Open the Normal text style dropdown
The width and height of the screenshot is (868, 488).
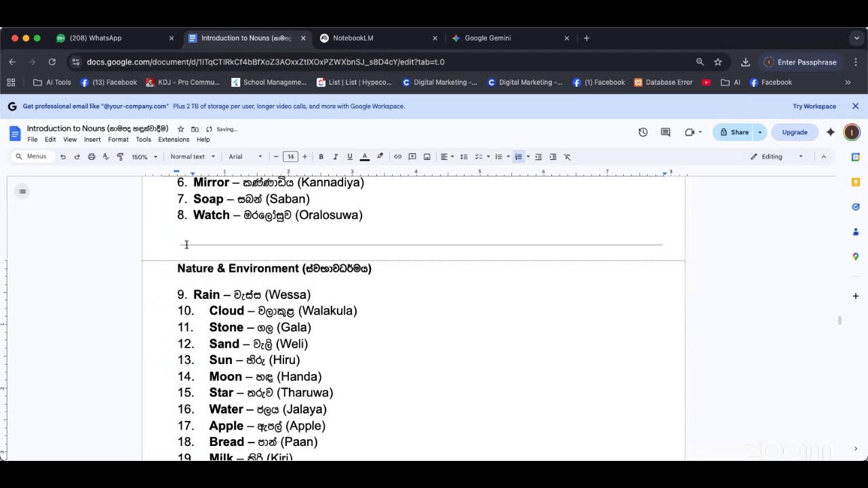coord(193,157)
